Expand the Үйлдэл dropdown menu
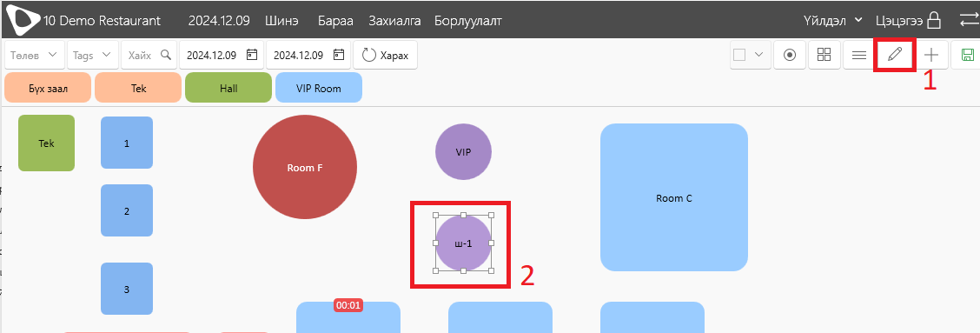Screen dimensions: 980x333 [x=833, y=21]
